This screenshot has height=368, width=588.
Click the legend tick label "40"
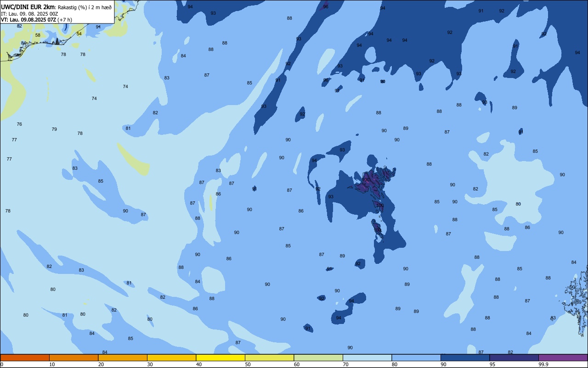(x=199, y=364)
